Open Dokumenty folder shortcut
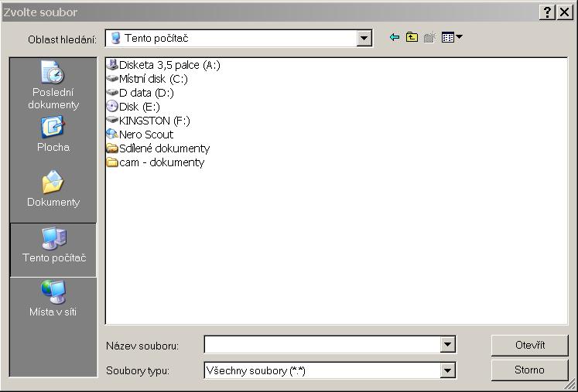 [53, 189]
